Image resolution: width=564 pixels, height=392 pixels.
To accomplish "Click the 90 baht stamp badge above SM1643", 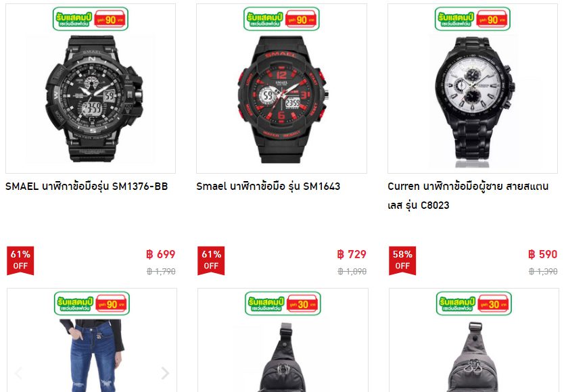I will (281, 19).
